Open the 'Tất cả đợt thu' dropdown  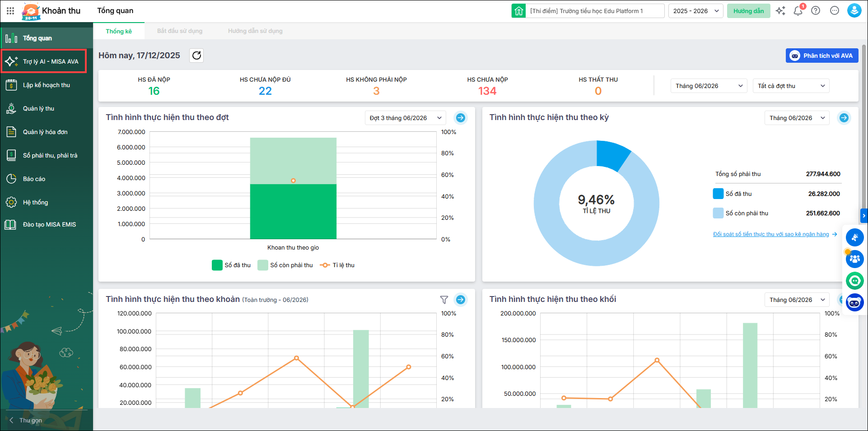click(x=791, y=86)
